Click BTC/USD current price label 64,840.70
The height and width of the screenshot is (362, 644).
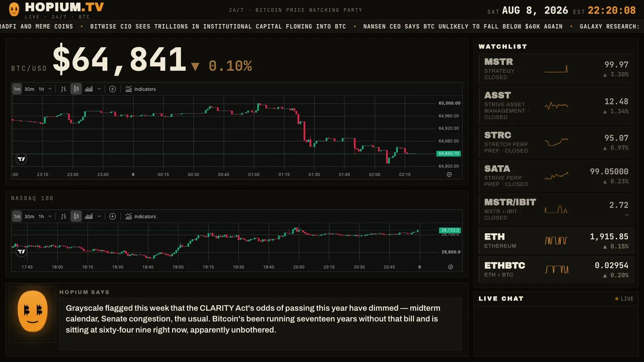(449, 153)
